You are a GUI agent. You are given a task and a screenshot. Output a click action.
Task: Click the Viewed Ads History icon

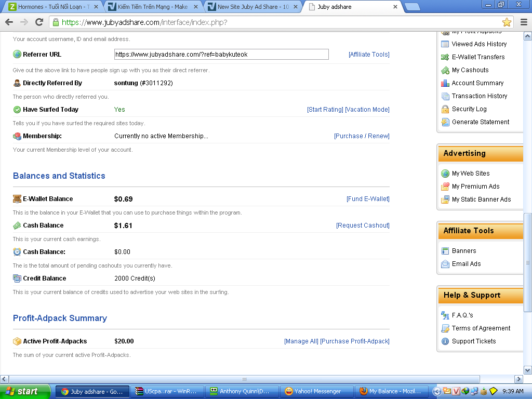[x=445, y=44]
